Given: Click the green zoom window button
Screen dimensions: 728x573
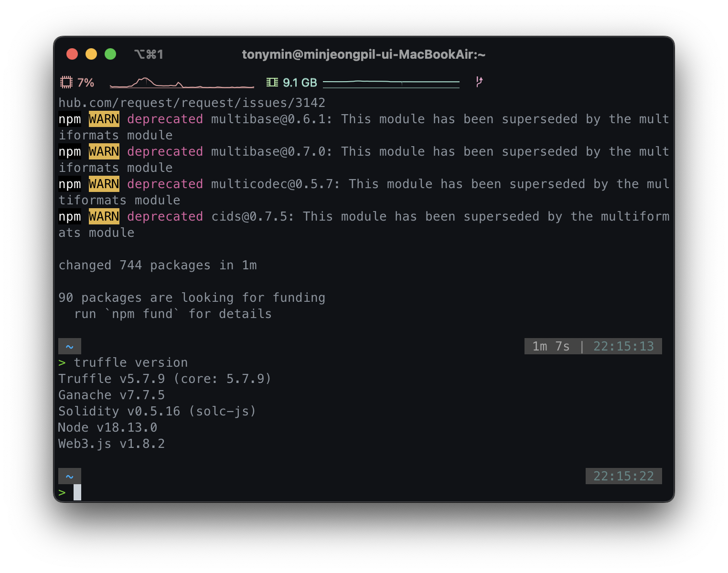Looking at the screenshot, I should pos(110,54).
